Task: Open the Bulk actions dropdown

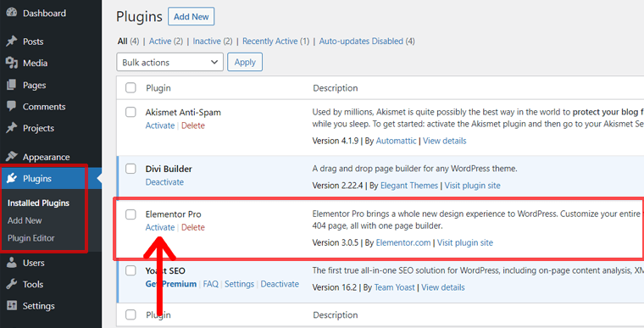Action: coord(169,62)
